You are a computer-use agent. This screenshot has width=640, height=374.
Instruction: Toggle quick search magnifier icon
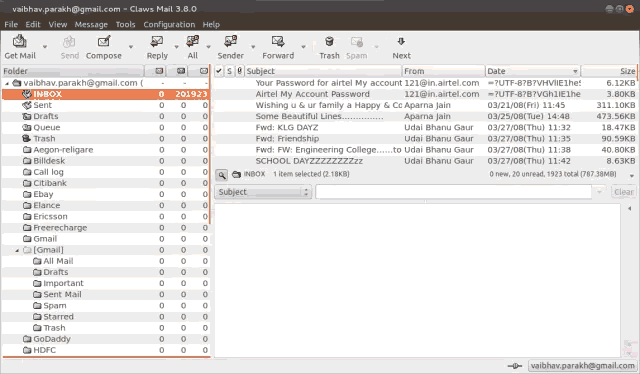222,175
